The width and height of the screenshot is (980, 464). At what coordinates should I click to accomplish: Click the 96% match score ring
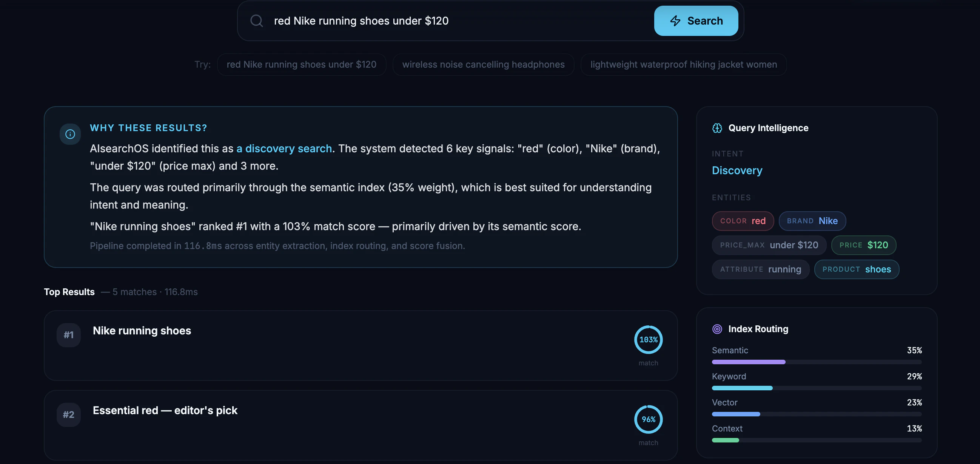click(648, 419)
